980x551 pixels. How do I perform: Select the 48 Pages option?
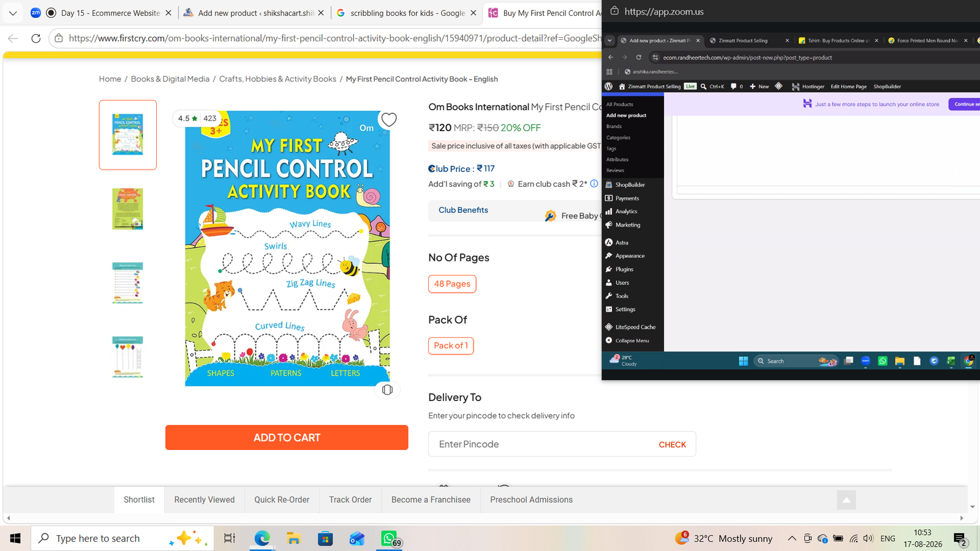[x=452, y=284]
